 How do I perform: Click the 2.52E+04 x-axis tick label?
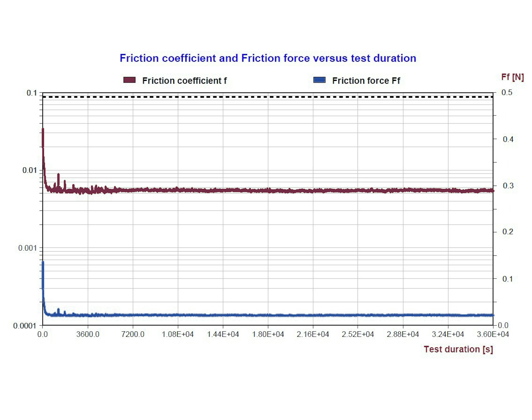click(x=358, y=334)
